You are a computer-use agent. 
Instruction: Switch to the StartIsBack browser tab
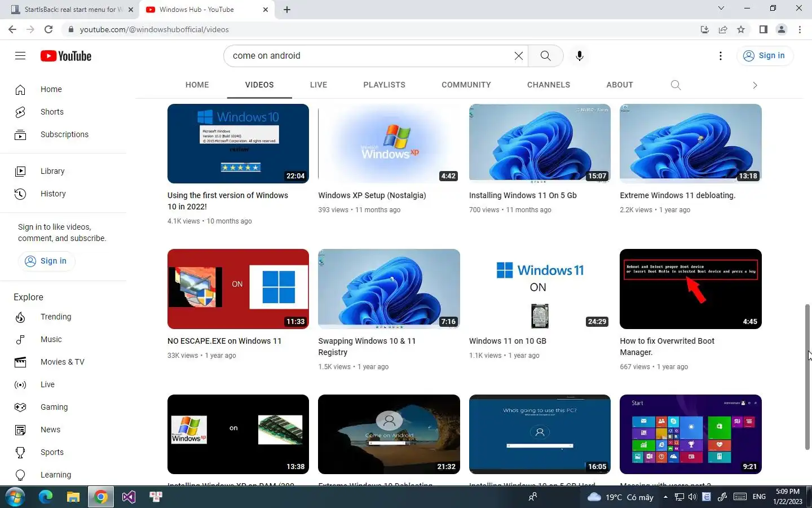pos(70,10)
